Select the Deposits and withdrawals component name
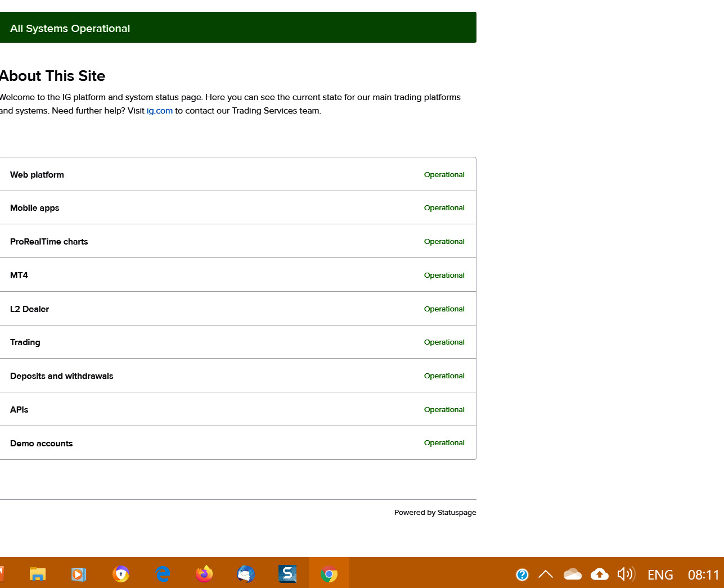 [62, 376]
